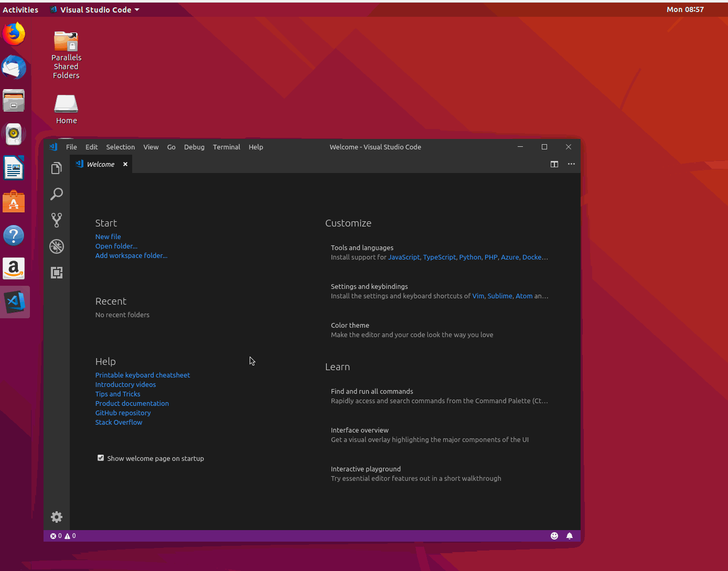This screenshot has height=571, width=728.
Task: Click Find and run all commands
Action: point(439,396)
